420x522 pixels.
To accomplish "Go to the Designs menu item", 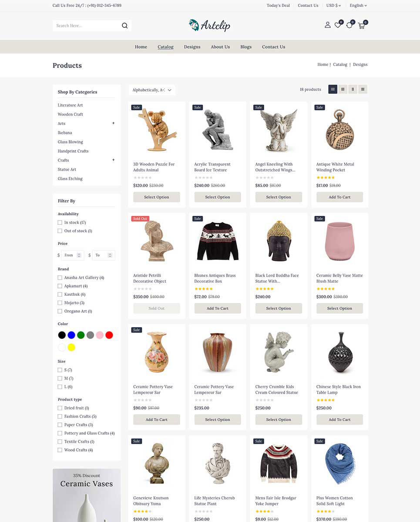I will [x=192, y=47].
